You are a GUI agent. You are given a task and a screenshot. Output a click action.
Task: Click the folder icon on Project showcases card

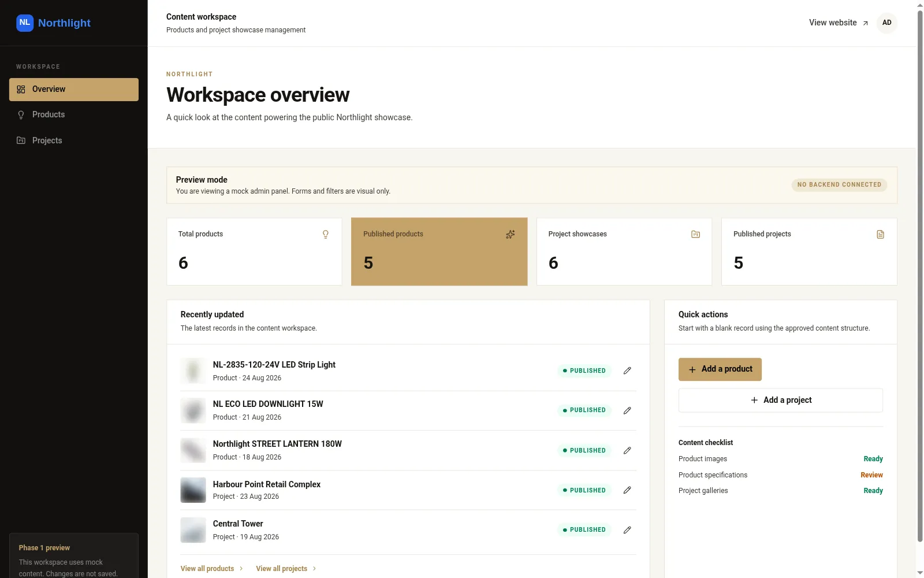695,234
